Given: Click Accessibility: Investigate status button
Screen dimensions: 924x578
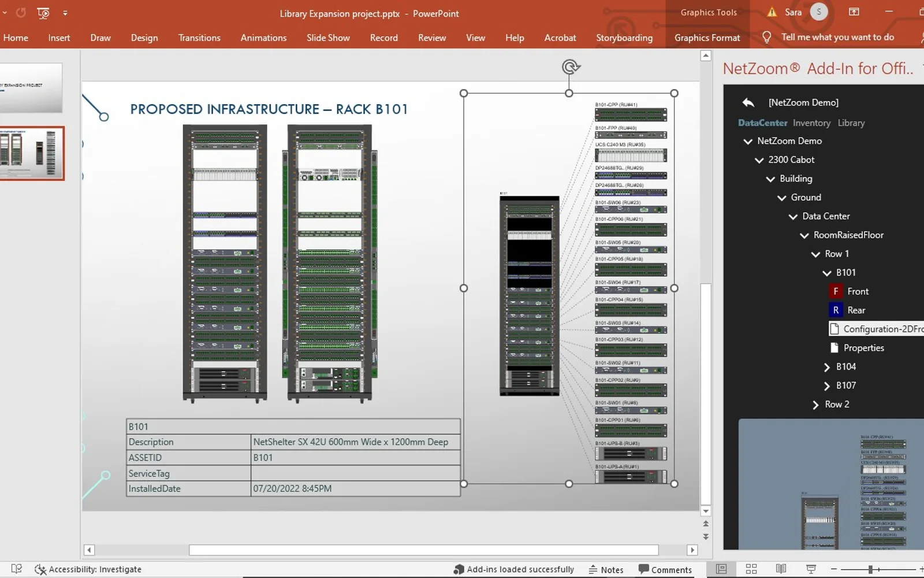Looking at the screenshot, I should pyautogui.click(x=88, y=569).
